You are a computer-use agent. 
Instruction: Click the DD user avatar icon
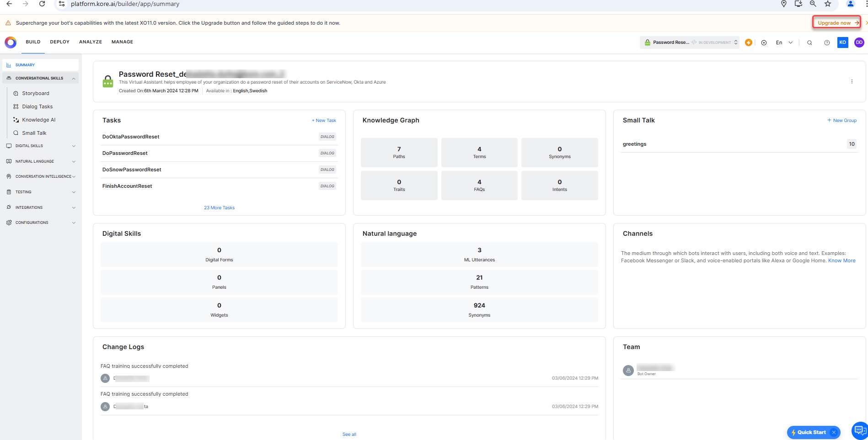pyautogui.click(x=859, y=42)
